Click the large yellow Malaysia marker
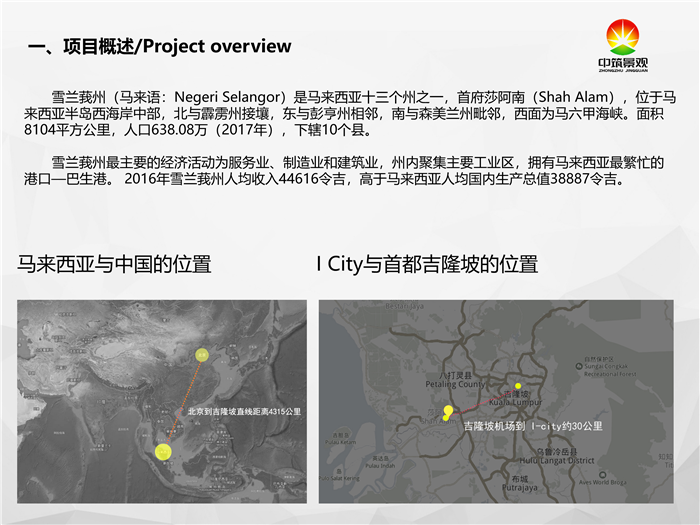 162,450
